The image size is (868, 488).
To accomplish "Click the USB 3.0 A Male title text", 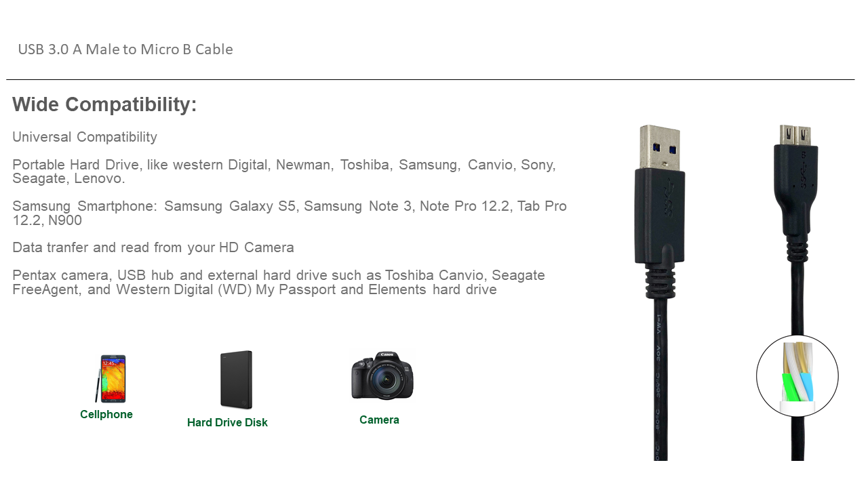I will point(125,49).
